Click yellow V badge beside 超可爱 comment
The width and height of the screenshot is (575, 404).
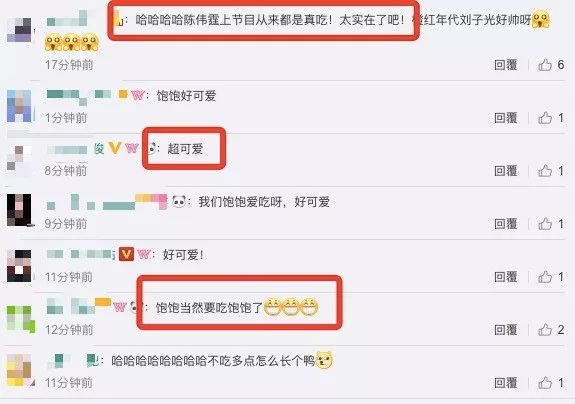(115, 148)
